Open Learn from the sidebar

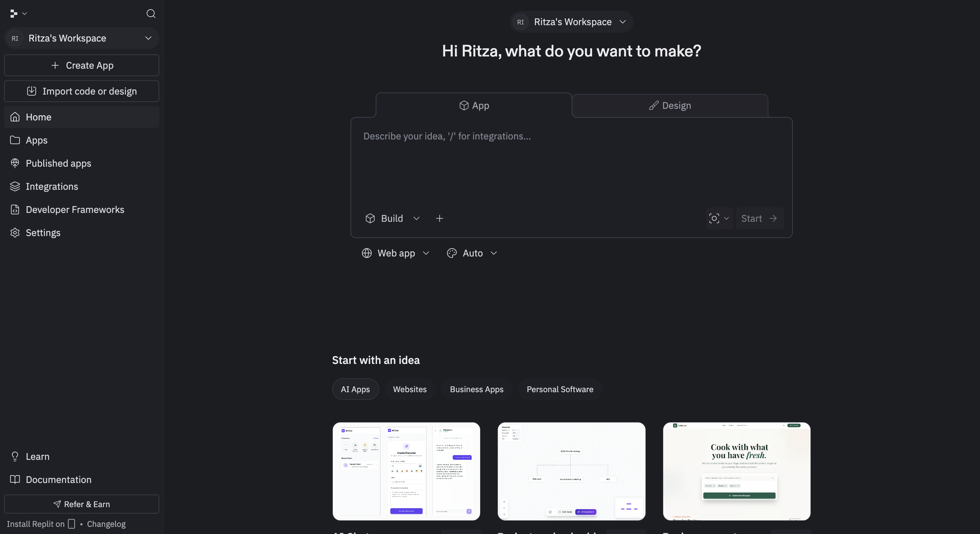[x=37, y=456]
